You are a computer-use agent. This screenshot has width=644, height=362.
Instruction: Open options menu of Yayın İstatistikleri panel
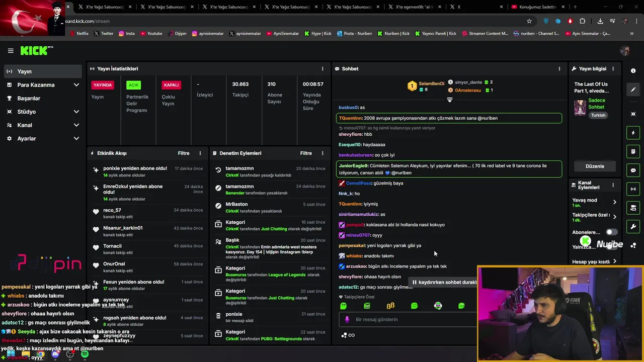pyautogui.click(x=323, y=69)
